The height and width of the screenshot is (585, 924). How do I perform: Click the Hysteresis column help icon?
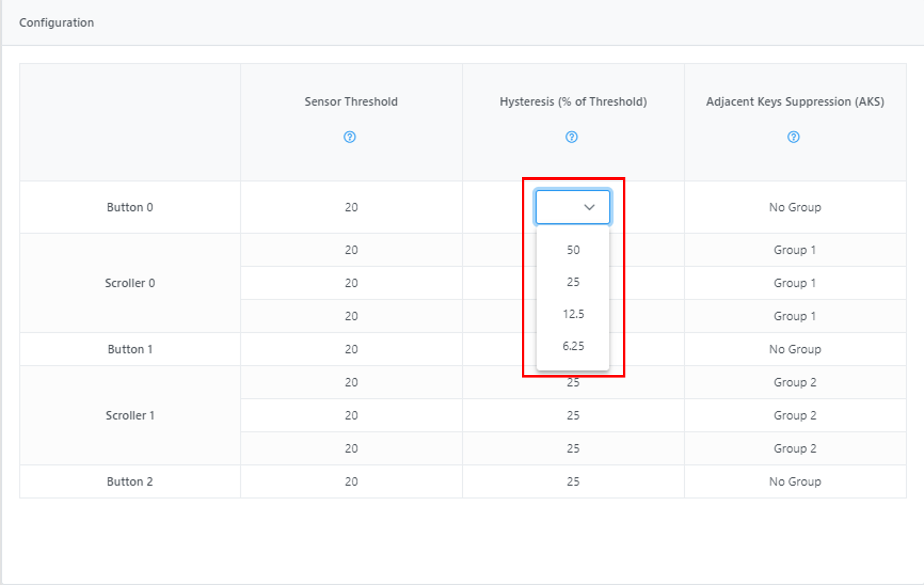click(x=571, y=137)
